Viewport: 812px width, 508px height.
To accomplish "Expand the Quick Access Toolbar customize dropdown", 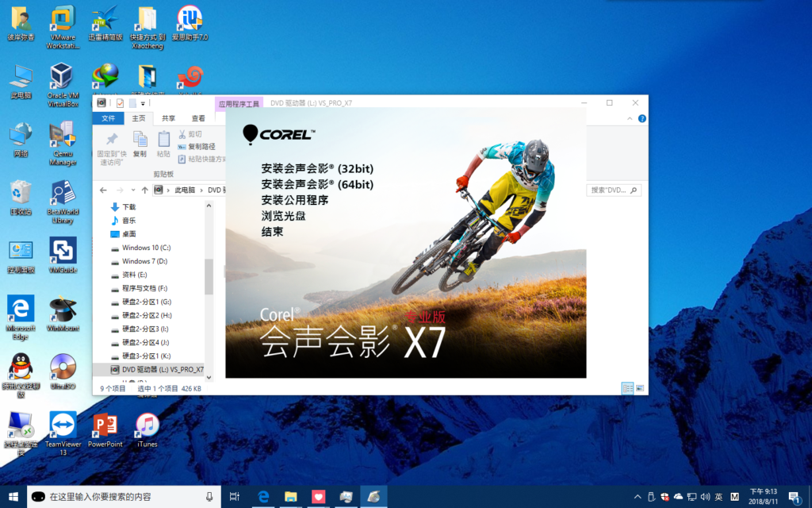I will tap(144, 103).
